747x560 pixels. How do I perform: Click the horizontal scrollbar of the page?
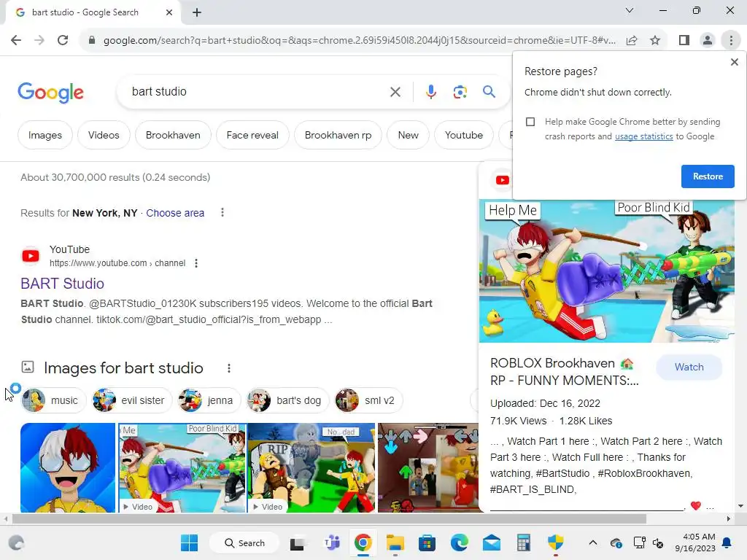[x=329, y=518]
